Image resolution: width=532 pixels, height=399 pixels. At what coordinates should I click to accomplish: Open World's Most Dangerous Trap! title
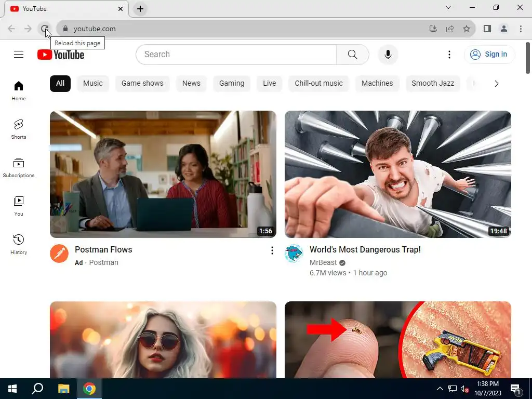click(365, 250)
